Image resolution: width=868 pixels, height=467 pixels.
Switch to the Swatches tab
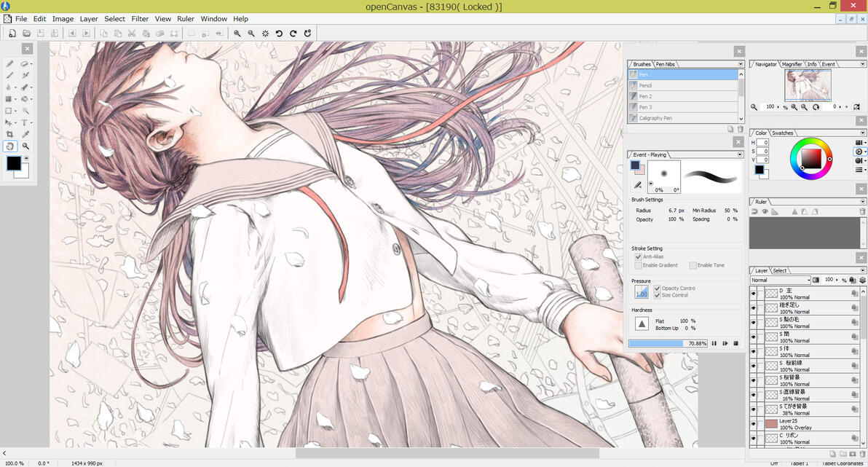point(783,133)
